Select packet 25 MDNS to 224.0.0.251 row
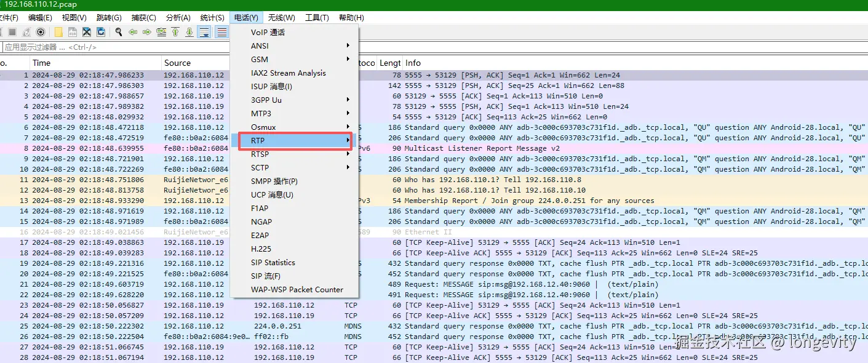Image resolution: width=868 pixels, height=363 pixels. [x=434, y=326]
